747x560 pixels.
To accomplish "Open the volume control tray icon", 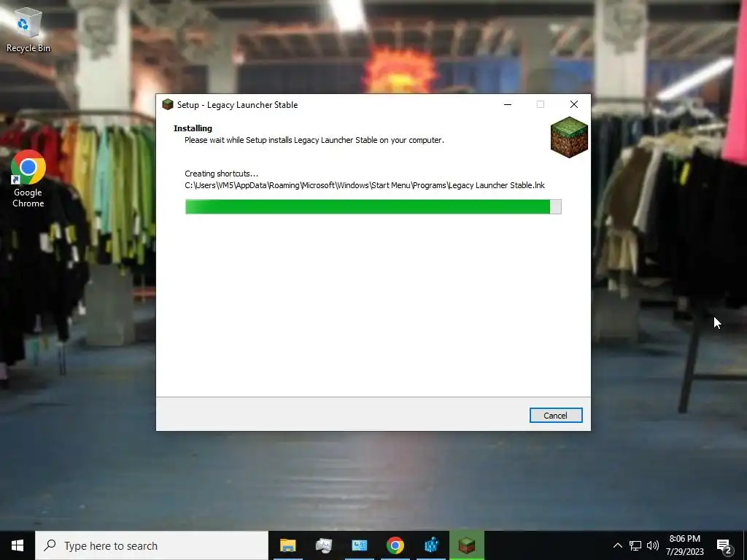I will pos(653,545).
